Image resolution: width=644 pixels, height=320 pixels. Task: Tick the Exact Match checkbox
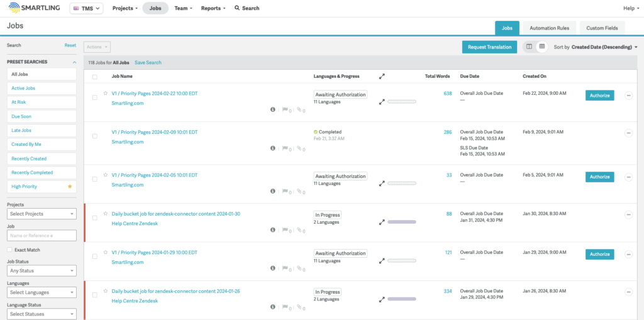(x=9, y=250)
